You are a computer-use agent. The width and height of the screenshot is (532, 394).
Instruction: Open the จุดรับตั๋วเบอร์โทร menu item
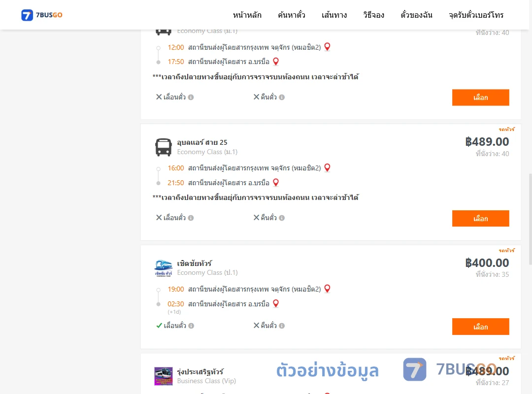click(476, 15)
